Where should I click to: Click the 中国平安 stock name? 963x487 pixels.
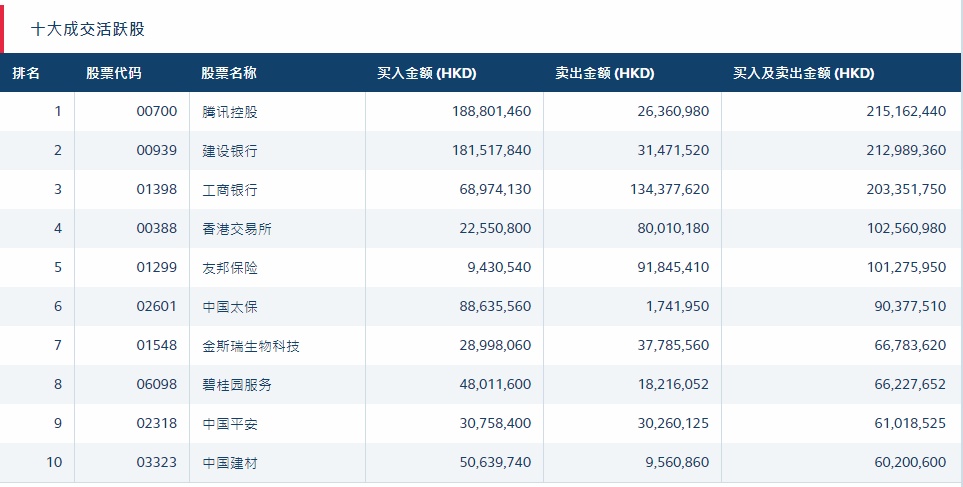pos(229,424)
